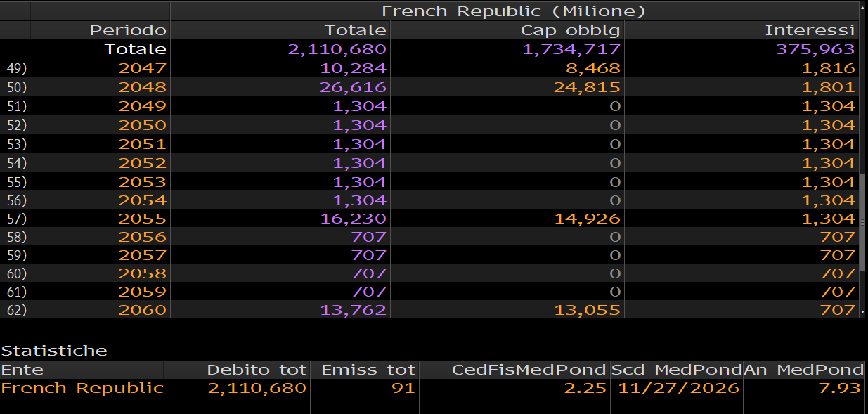Open row number 59) link
This screenshot has width=868, height=414.
tap(17, 255)
